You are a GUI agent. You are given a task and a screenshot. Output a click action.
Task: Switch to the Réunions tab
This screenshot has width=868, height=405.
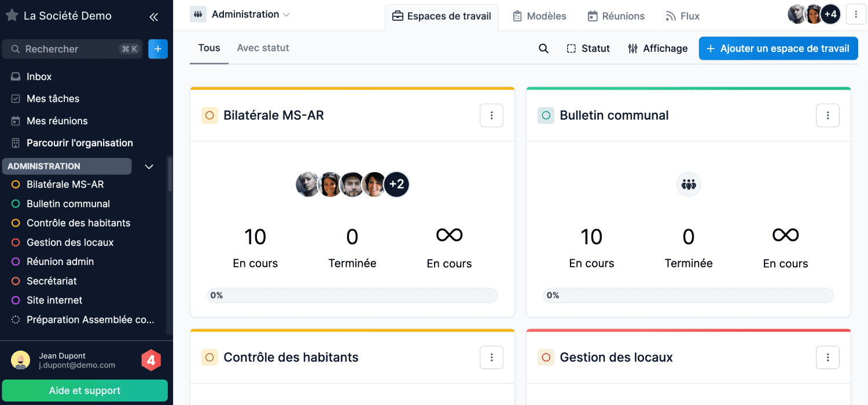click(x=616, y=16)
